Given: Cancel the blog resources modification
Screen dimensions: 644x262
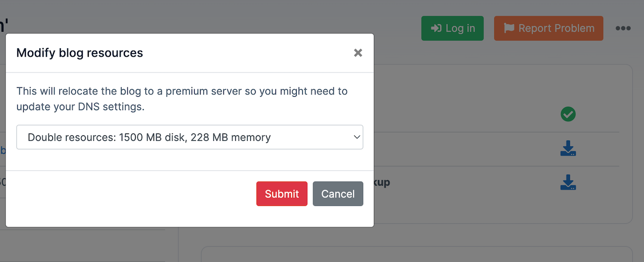Looking at the screenshot, I should coord(338,194).
